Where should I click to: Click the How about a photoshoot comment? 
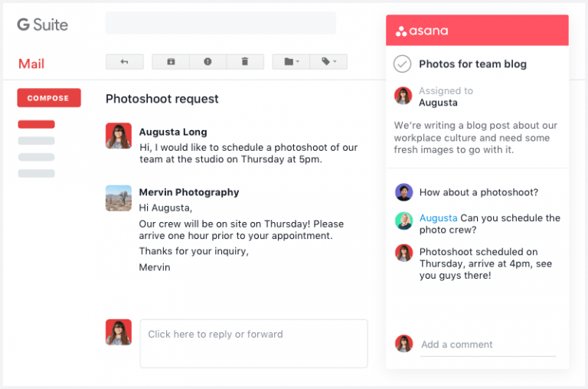[x=479, y=192]
